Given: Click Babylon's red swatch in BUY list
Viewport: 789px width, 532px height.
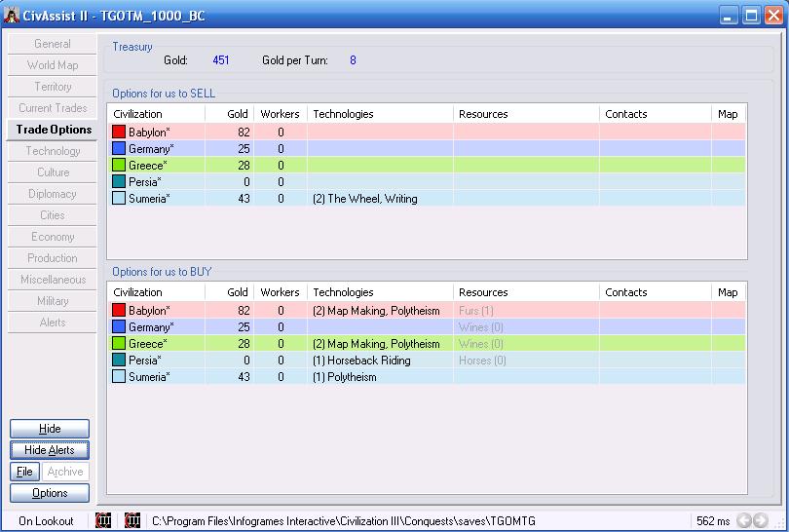Looking at the screenshot, I should click(119, 310).
